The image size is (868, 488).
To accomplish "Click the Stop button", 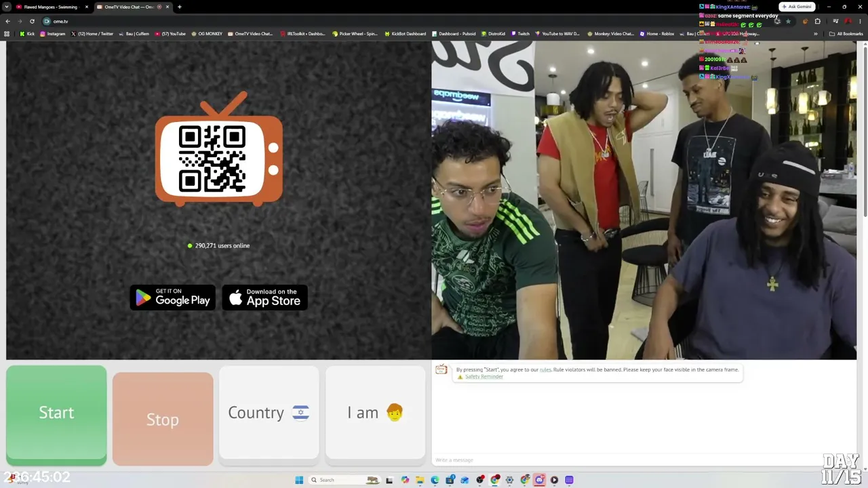I will point(163,419).
